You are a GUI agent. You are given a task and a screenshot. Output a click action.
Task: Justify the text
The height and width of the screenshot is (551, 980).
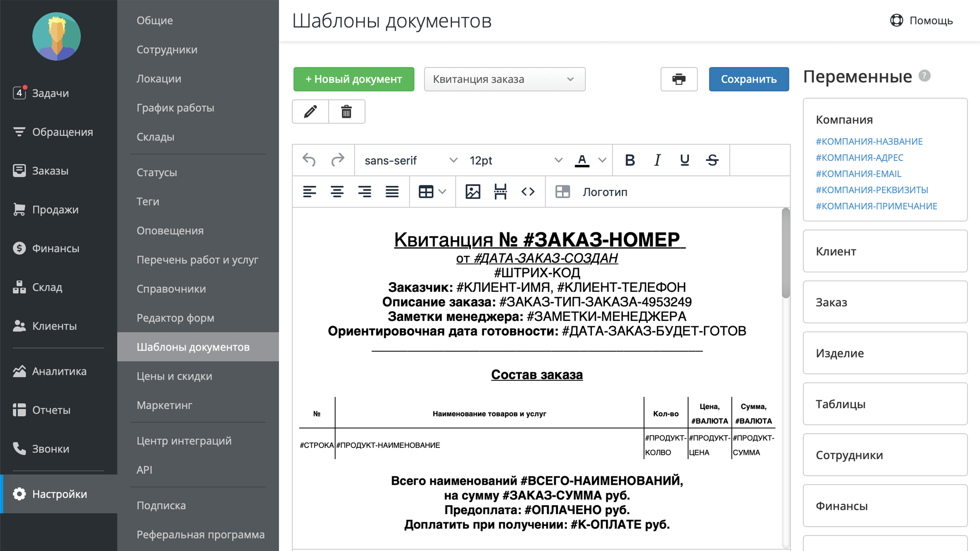[392, 192]
